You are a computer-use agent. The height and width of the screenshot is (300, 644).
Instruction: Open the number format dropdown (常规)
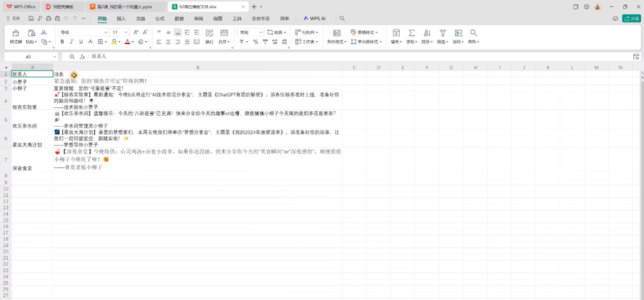(251, 33)
